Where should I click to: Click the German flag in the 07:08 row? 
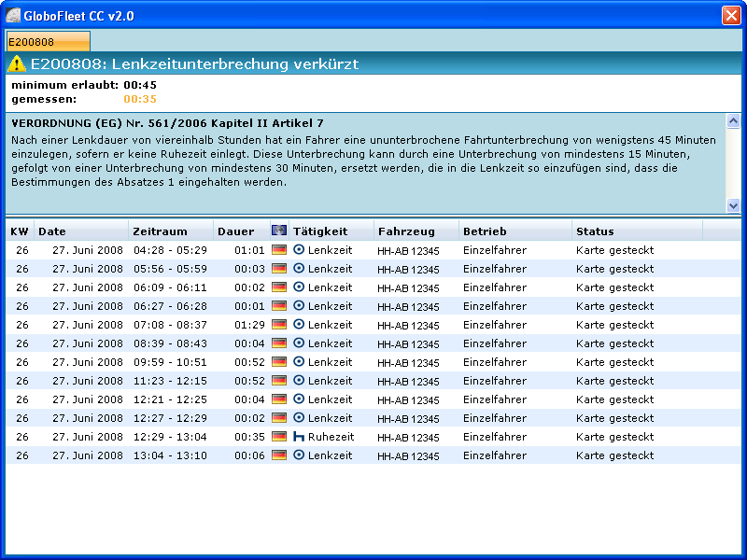tap(278, 325)
